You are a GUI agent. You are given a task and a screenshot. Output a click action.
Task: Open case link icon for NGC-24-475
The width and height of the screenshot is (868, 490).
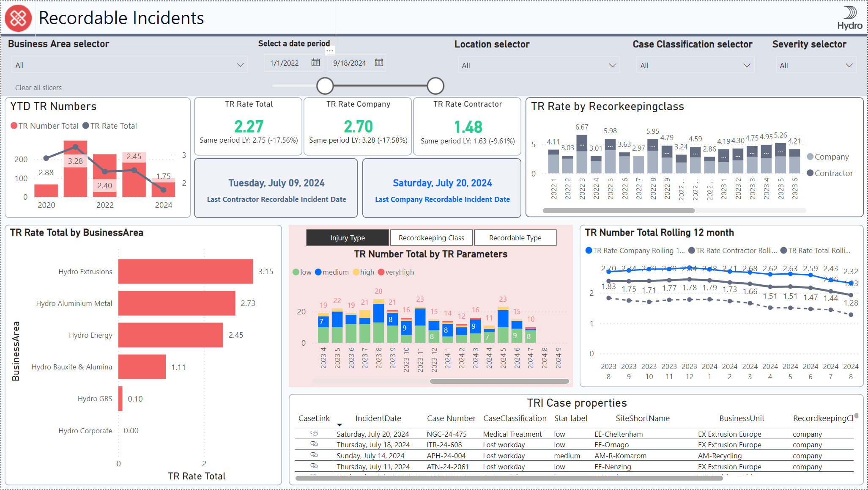(x=314, y=434)
